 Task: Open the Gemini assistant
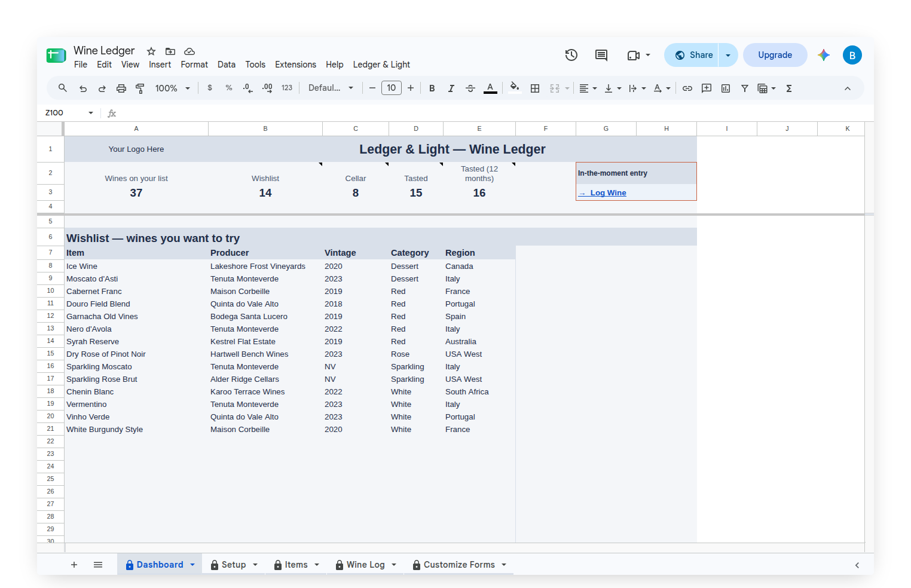pyautogui.click(x=824, y=55)
